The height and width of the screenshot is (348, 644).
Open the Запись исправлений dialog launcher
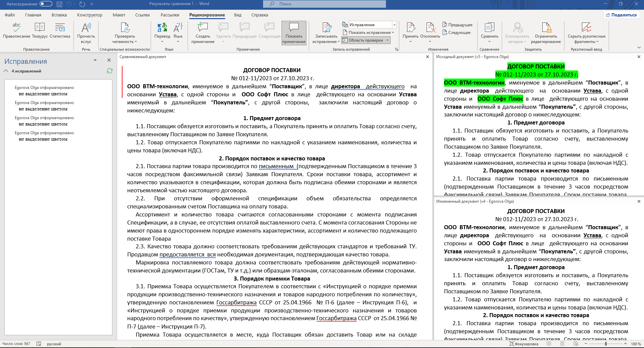tap(397, 49)
